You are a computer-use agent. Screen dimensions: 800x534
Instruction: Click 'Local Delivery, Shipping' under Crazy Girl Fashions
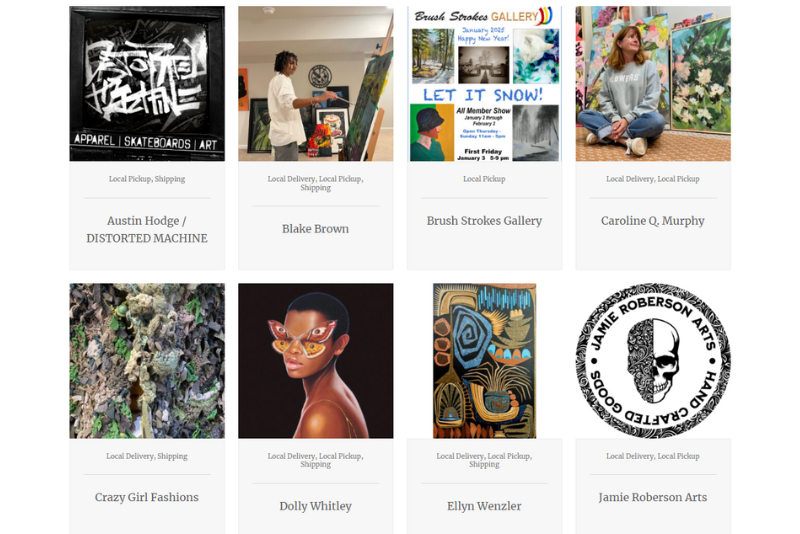click(147, 456)
